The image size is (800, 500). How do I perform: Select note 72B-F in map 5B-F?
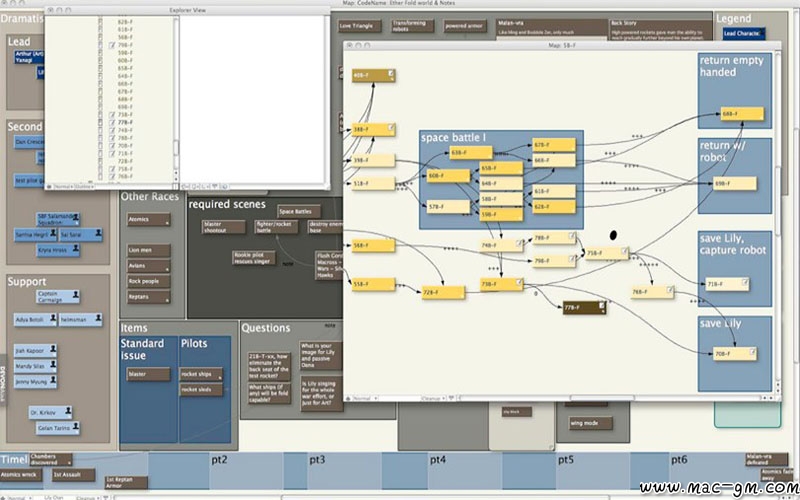click(x=443, y=292)
